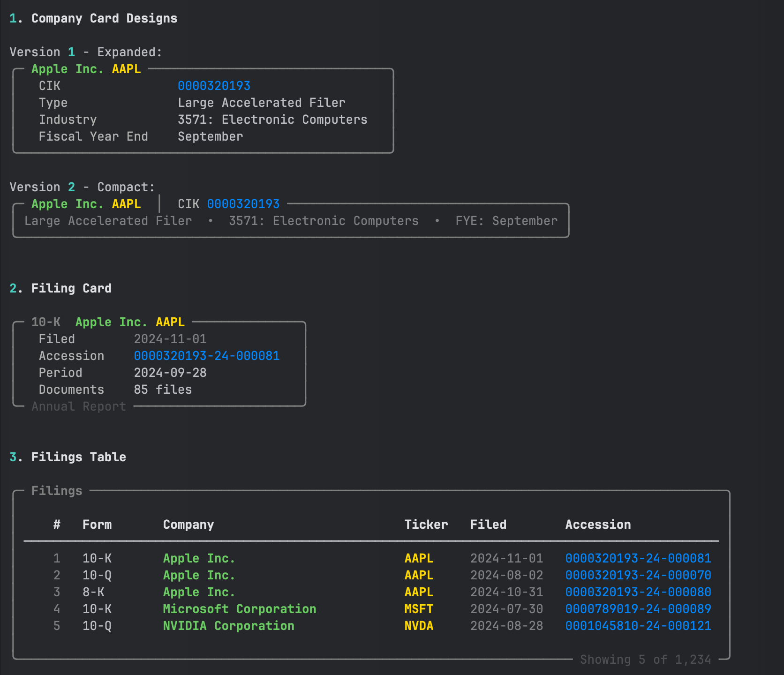
Task: Click the 'Showing 5 of 1,234' footer text
Action: (x=645, y=660)
